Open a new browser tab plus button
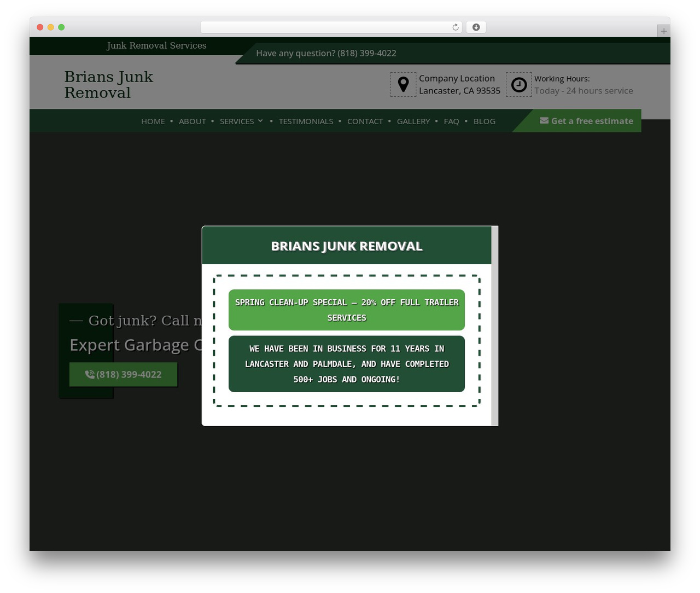The image size is (700, 593). 663,31
